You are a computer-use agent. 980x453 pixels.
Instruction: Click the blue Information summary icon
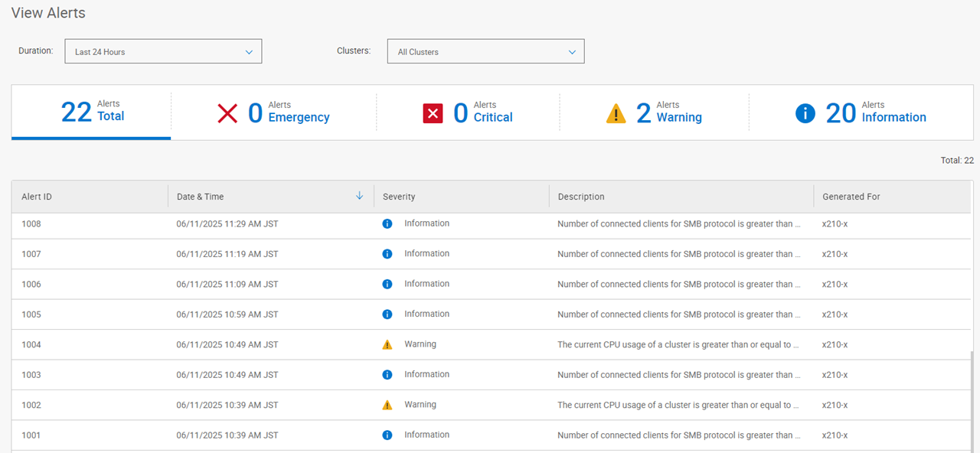pyautogui.click(x=805, y=114)
